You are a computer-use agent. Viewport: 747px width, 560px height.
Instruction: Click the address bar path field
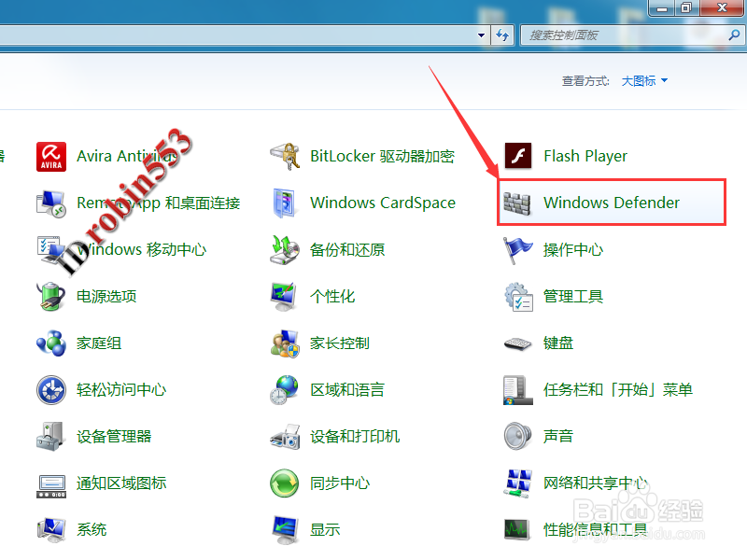tap(237, 35)
